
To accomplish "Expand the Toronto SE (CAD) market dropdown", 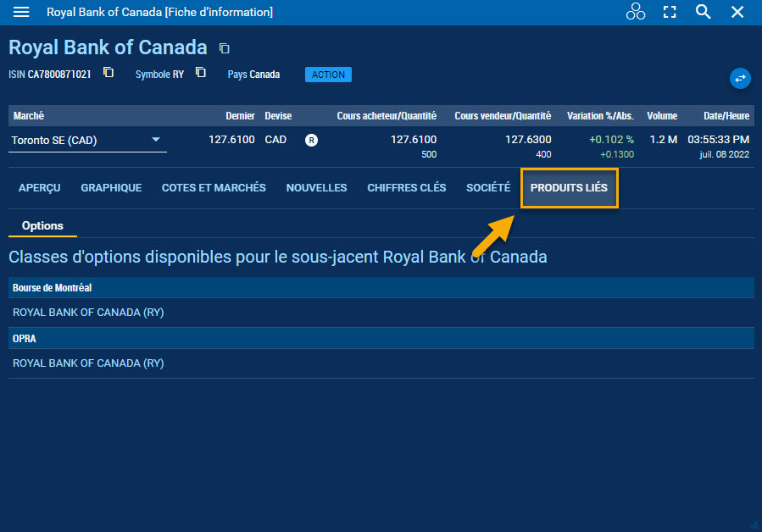I will pyautogui.click(x=156, y=140).
